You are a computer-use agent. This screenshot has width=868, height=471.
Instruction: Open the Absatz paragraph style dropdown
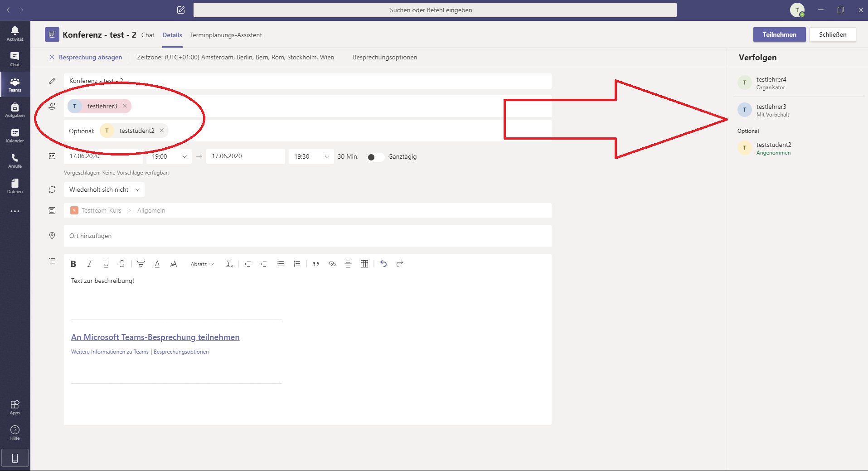202,264
